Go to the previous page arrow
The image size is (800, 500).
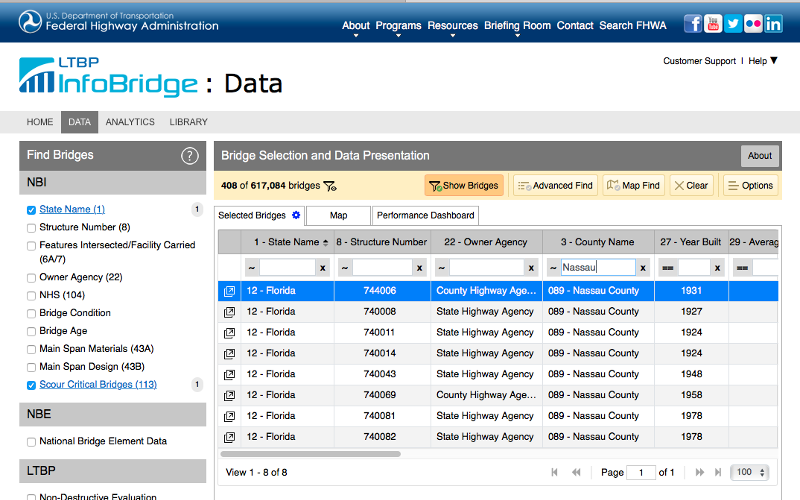pyautogui.click(x=576, y=472)
